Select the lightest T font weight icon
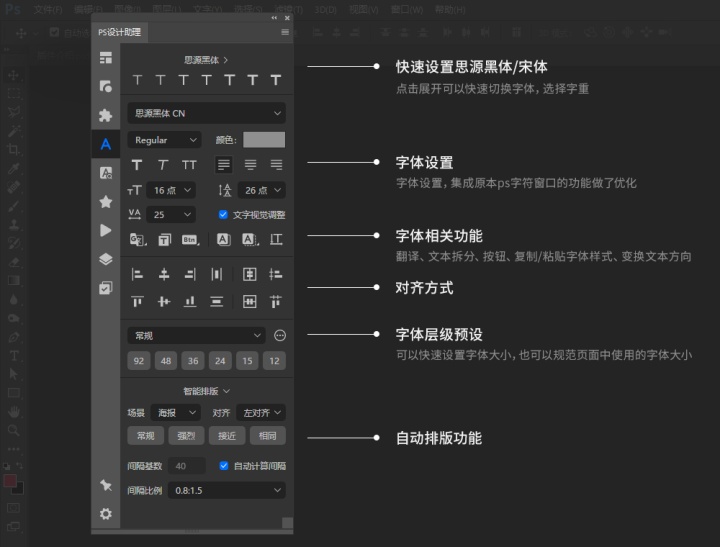Screen dimensions: 720x547 137,80
